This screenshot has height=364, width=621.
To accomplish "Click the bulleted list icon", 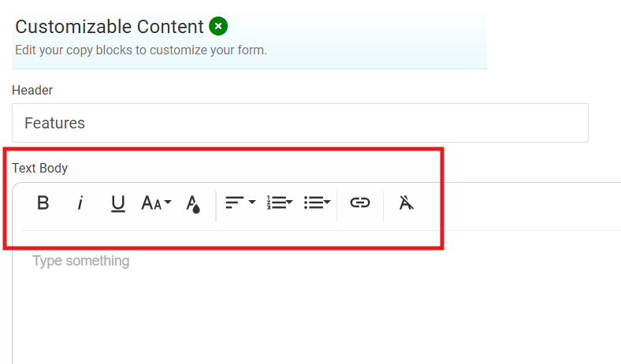I will [x=313, y=203].
